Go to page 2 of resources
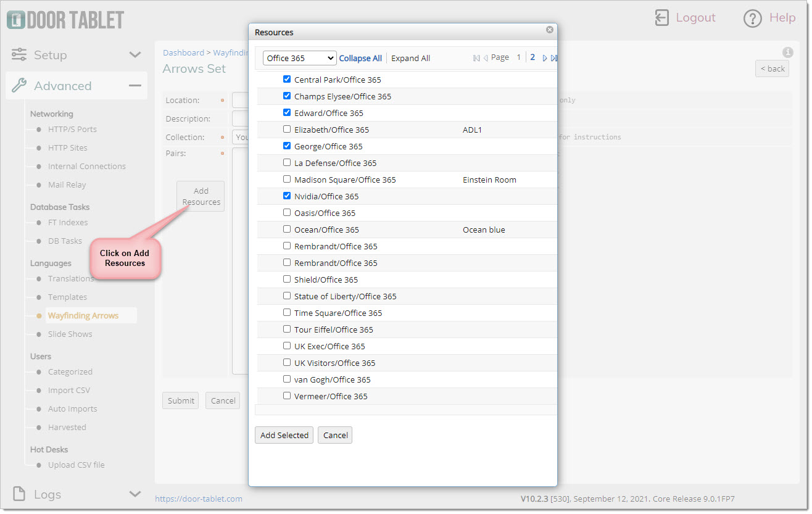Image resolution: width=812 pixels, height=514 pixels. (x=532, y=57)
